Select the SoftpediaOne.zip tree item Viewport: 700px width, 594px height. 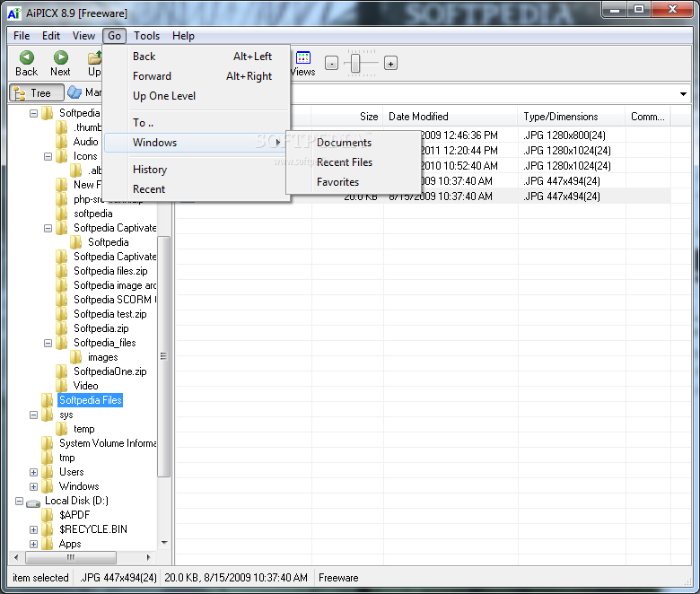click(109, 371)
